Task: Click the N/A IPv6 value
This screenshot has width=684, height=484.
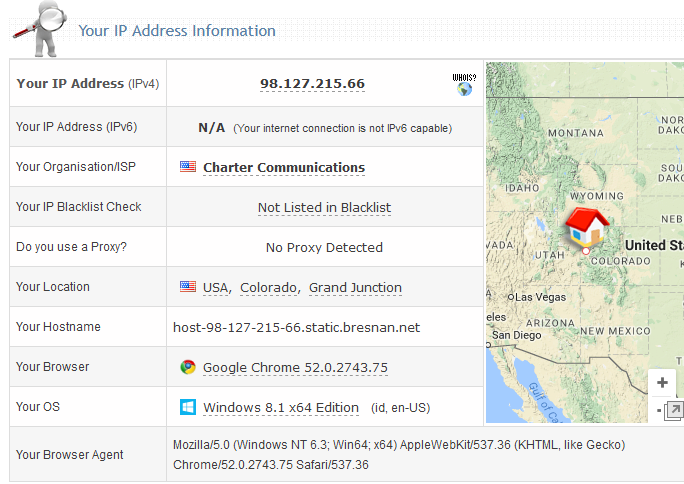Action: coord(212,128)
